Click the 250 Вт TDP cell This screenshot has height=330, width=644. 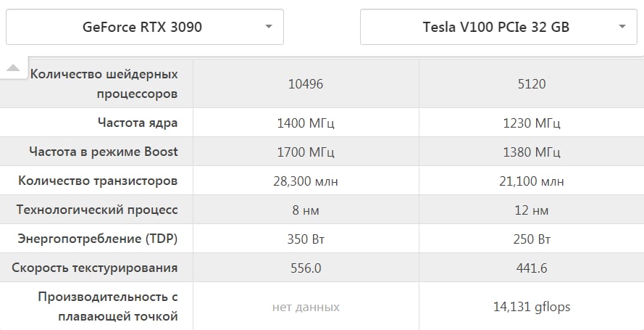click(532, 239)
